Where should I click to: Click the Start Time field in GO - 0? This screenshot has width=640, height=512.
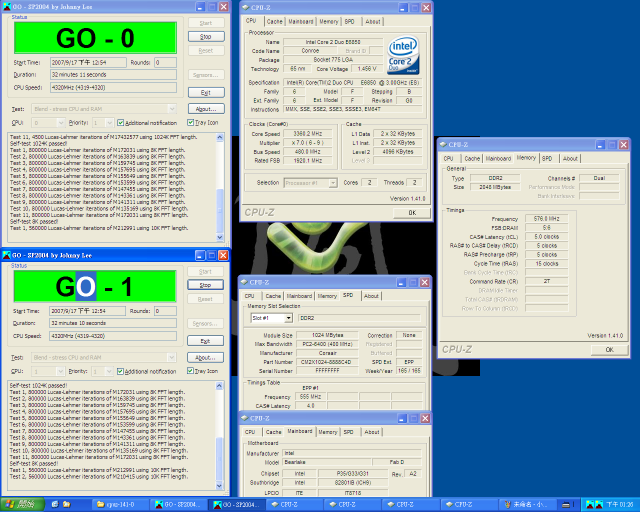point(88,62)
